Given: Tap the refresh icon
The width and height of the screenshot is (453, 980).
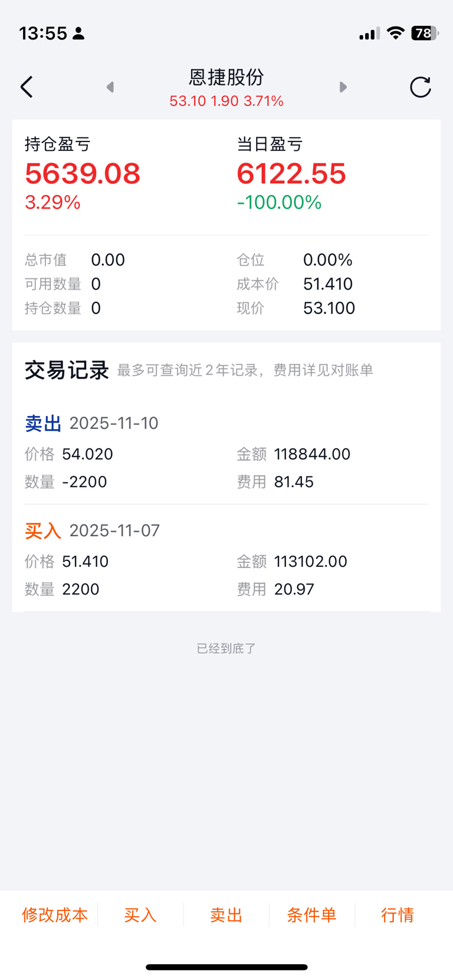Looking at the screenshot, I should (x=420, y=87).
